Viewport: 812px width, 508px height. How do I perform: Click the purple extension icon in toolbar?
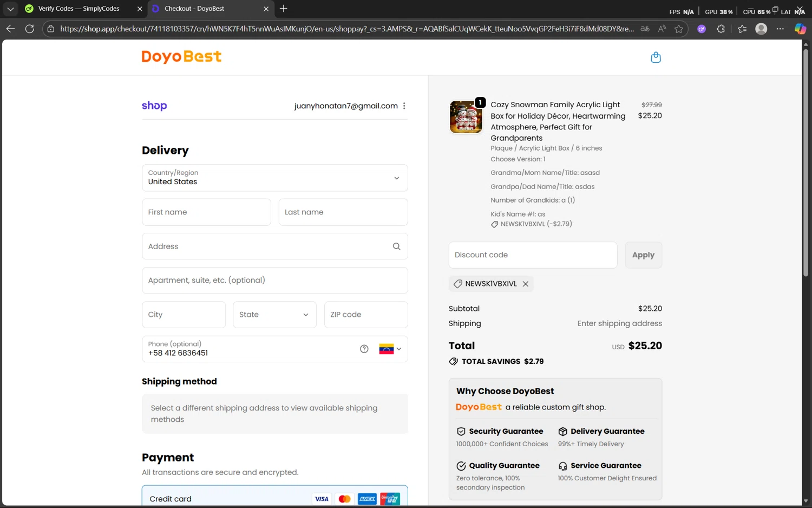tap(702, 29)
